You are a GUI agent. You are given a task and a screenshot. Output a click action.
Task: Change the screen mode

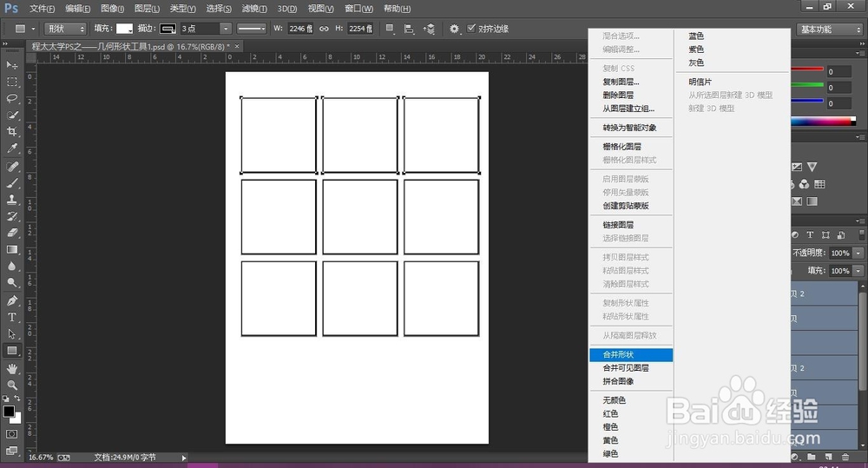coord(11,451)
